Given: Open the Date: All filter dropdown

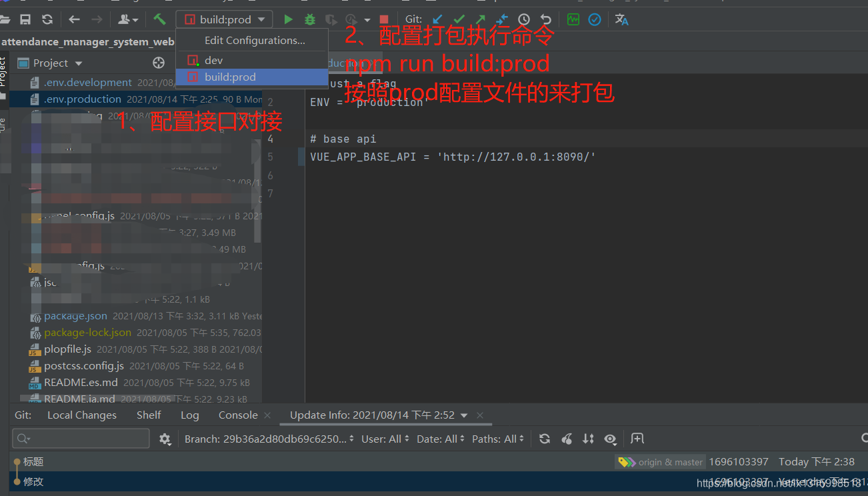Looking at the screenshot, I should tap(441, 439).
